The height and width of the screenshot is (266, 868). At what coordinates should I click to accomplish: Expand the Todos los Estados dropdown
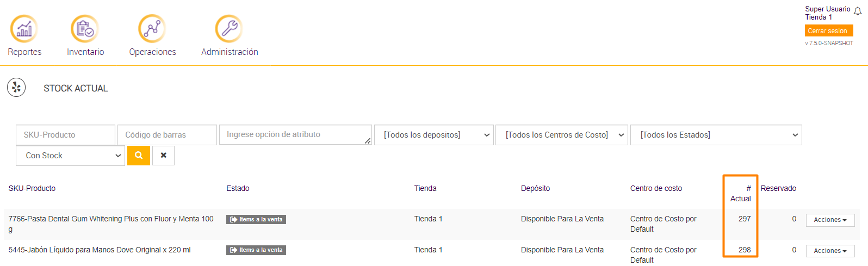(716, 135)
